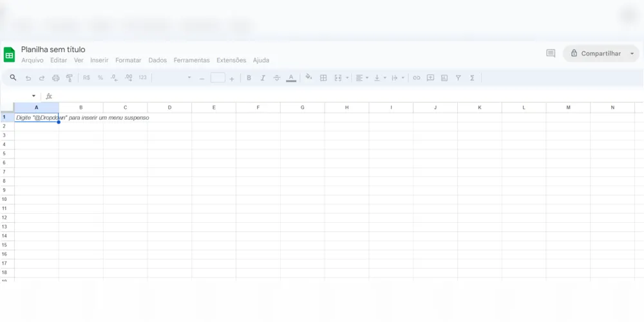Format as percent
This screenshot has height=322, width=644.
pos(100,78)
